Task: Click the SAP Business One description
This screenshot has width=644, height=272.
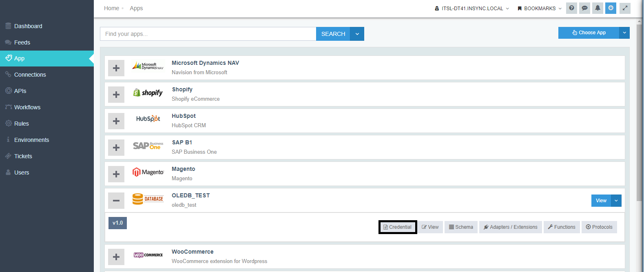Action: [194, 152]
